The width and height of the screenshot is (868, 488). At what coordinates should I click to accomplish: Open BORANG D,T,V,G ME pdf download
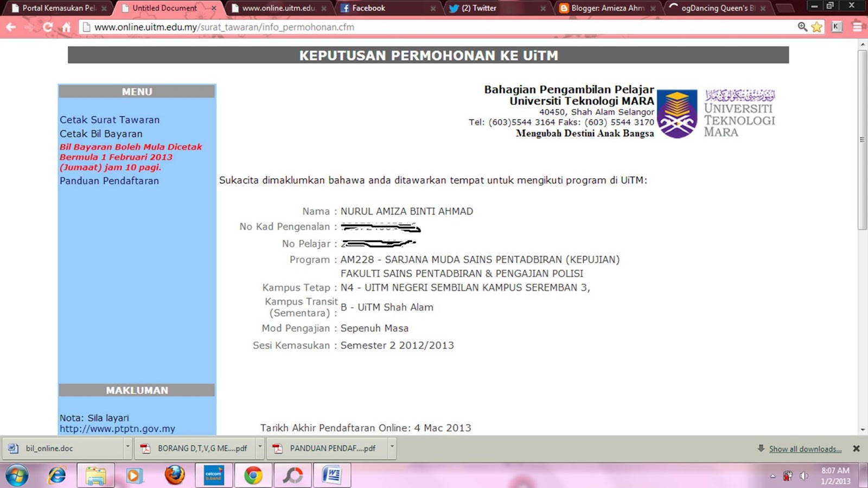[x=195, y=448]
